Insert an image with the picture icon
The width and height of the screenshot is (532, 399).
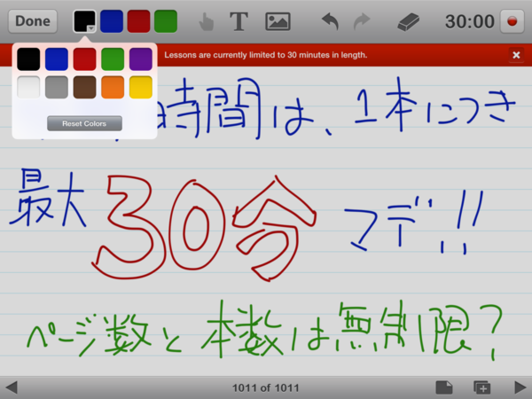(x=278, y=21)
